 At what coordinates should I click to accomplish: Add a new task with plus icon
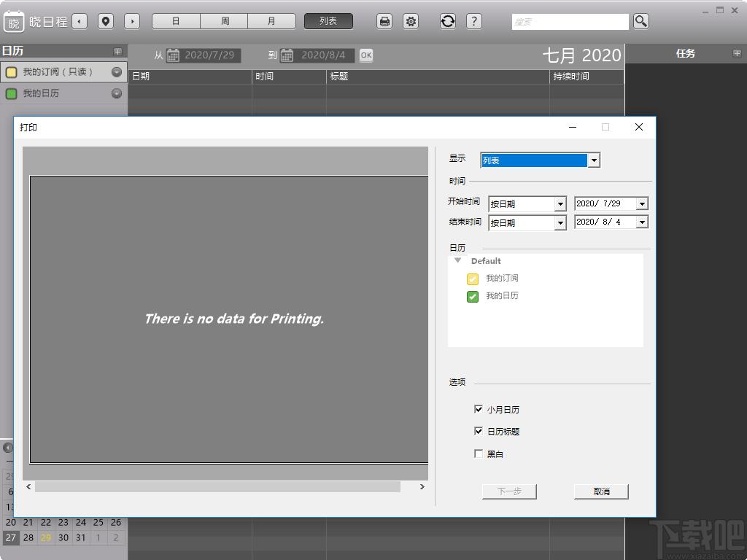pos(737,53)
